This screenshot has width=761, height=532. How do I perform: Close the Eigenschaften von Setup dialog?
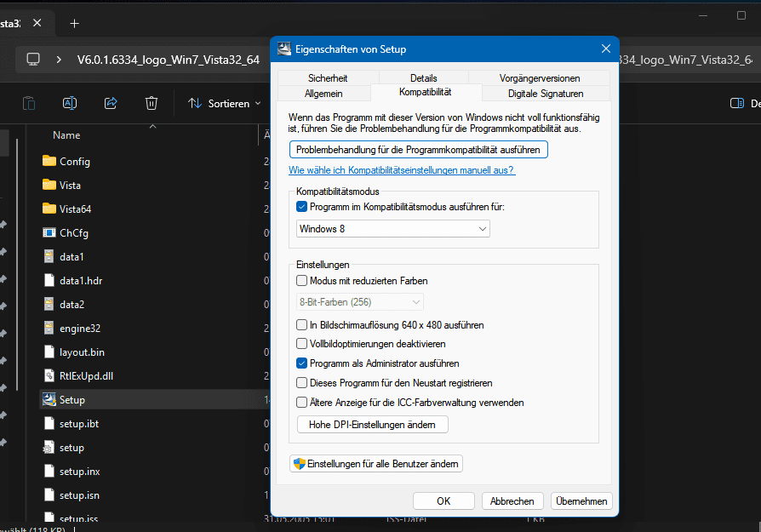coord(606,49)
